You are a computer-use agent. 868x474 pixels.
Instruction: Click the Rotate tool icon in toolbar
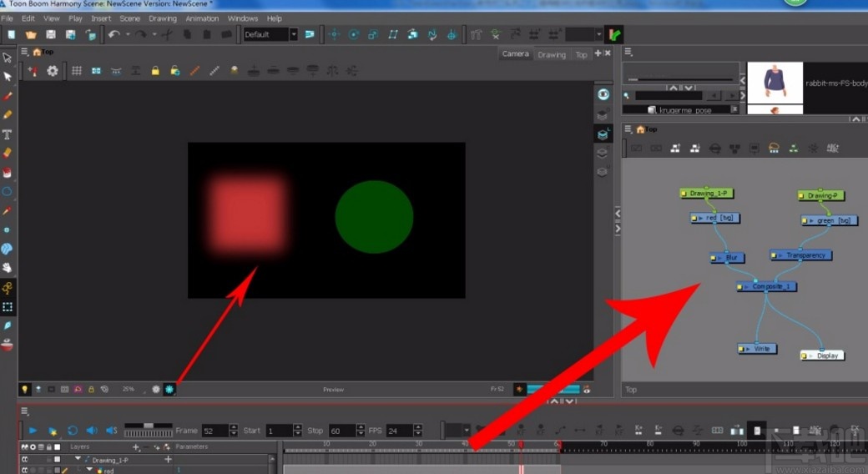click(354, 34)
